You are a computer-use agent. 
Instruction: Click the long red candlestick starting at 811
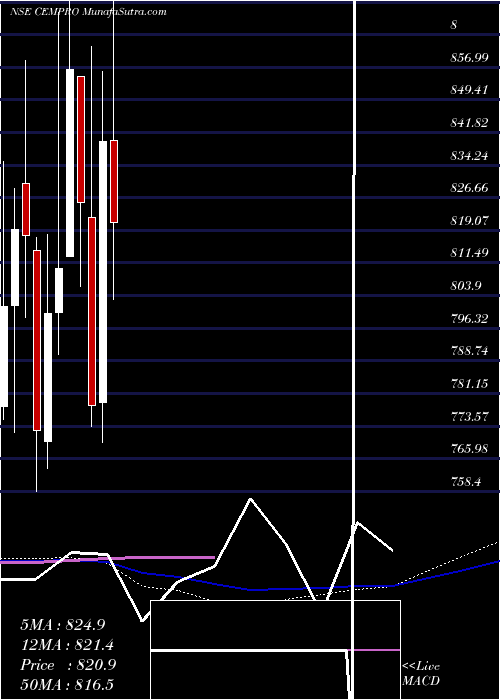tap(37, 341)
